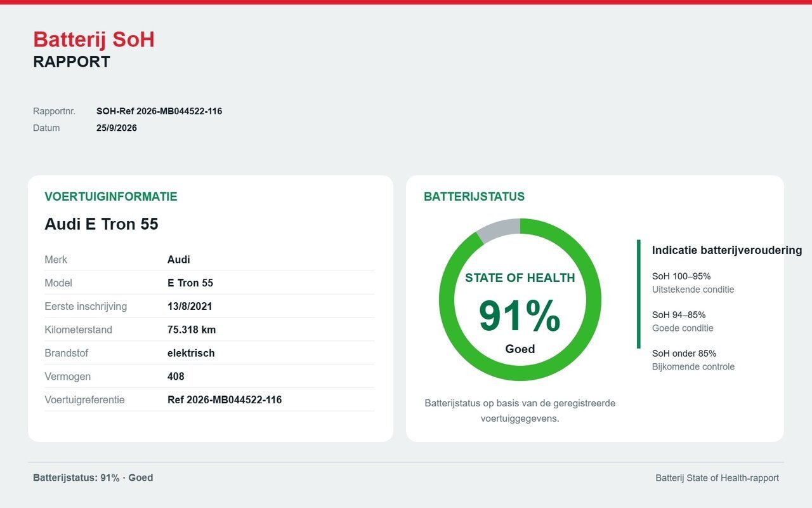Select the 'SoH 94–85%' legend entry
Screen dimensions: 812x508
[679, 315]
